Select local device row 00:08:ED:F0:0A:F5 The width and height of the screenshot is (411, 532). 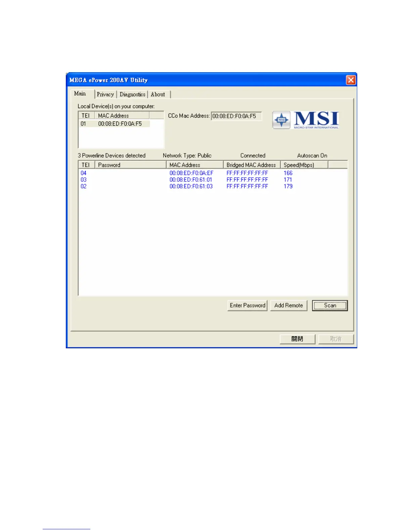click(114, 124)
